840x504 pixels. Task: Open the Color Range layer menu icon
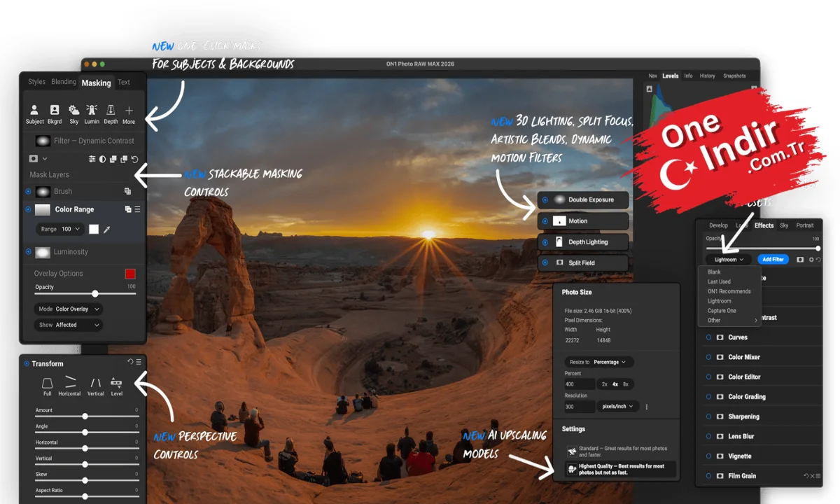click(x=137, y=209)
